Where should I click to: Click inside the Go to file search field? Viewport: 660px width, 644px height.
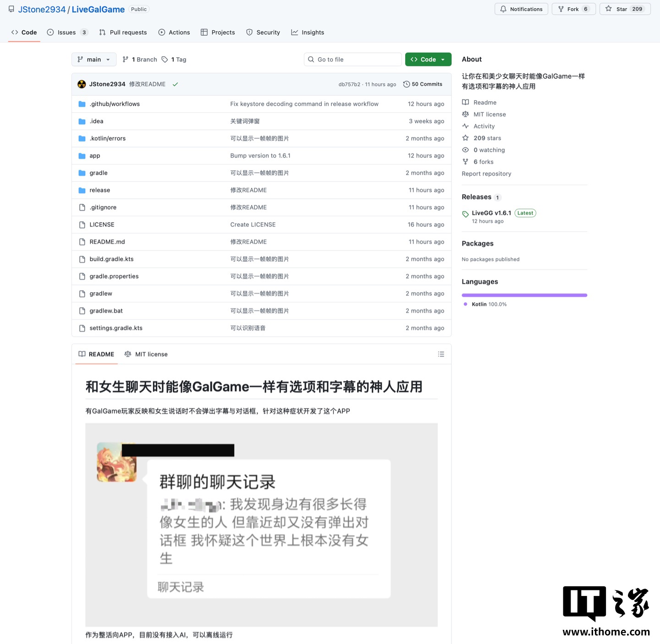tap(353, 59)
